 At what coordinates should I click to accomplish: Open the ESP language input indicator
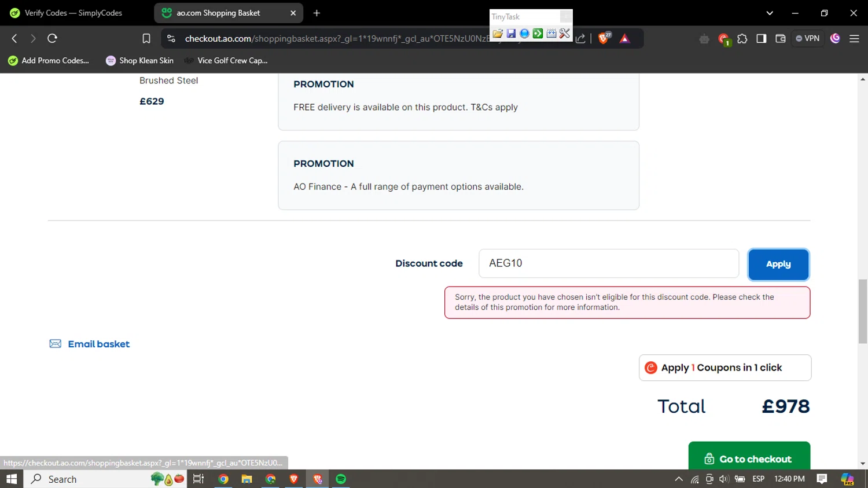[x=759, y=479]
